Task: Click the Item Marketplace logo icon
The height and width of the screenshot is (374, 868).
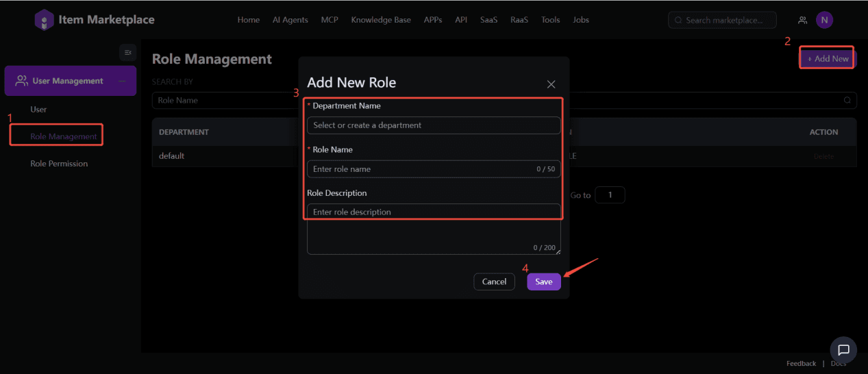Action: tap(44, 20)
